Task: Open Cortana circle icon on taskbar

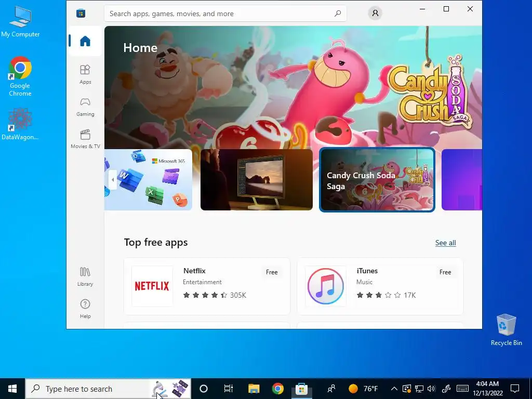Action: point(204,389)
